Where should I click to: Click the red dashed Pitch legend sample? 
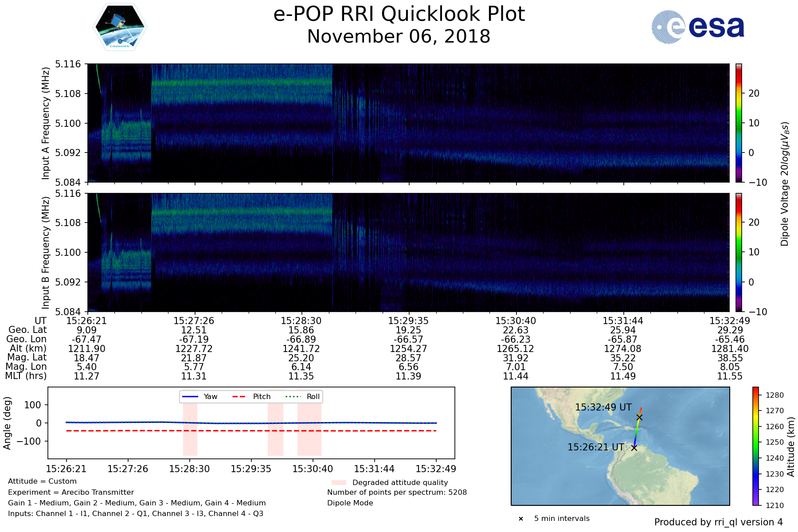point(239,396)
